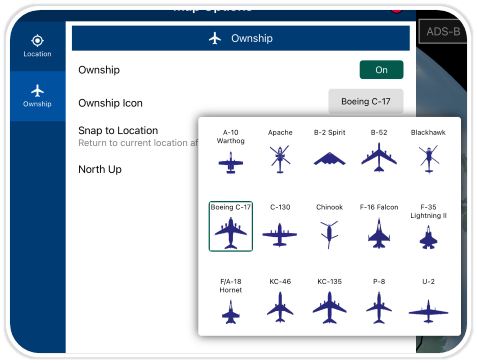Viewport: 477px width, 363px height.
Task: Choose the F/A-18 Hornet icon
Action: (230, 312)
